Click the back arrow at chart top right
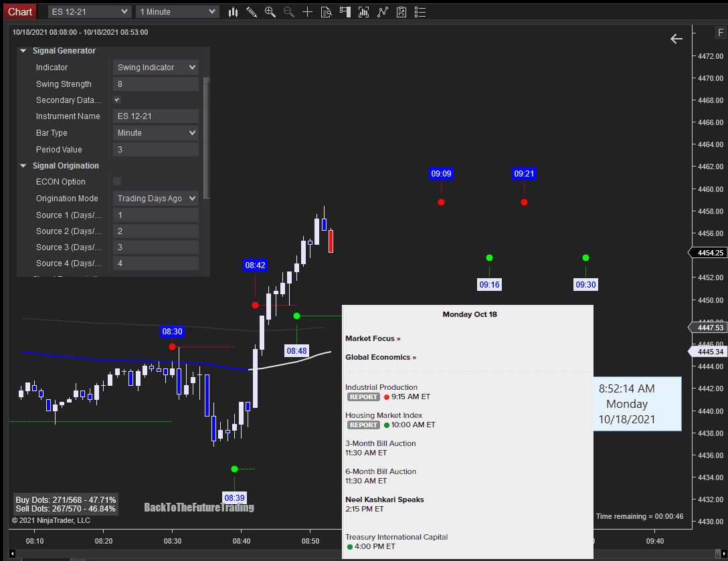Viewport: 728px width, 561px height. point(676,39)
